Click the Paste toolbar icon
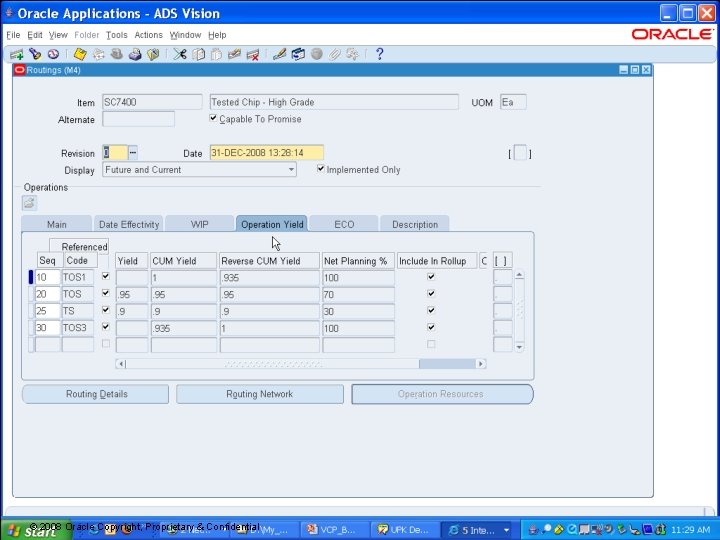Viewport: 720px width, 540px height. (216, 54)
